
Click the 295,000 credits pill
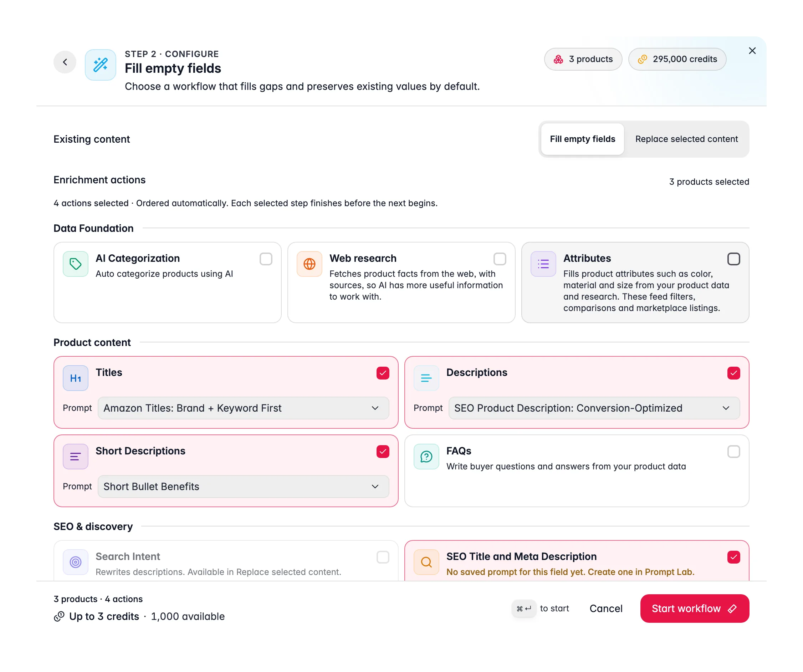(x=677, y=59)
